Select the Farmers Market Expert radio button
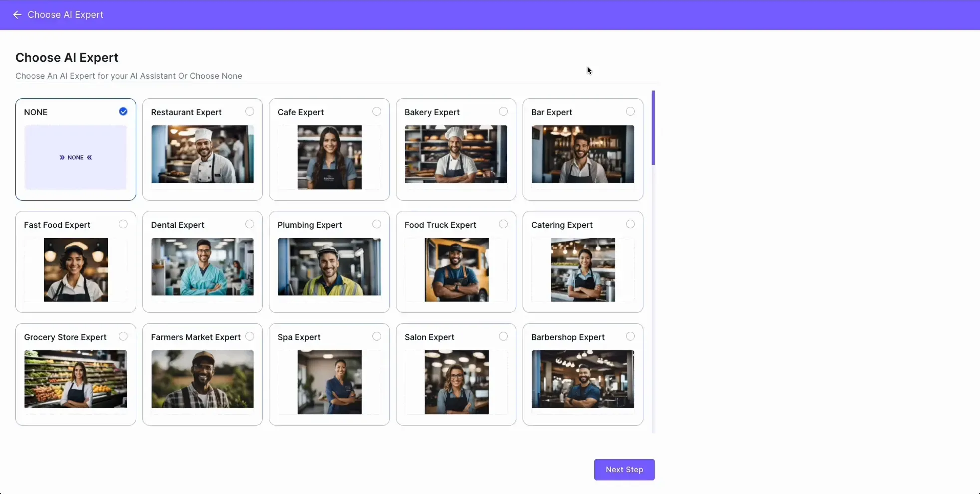The width and height of the screenshot is (980, 494). (250, 336)
